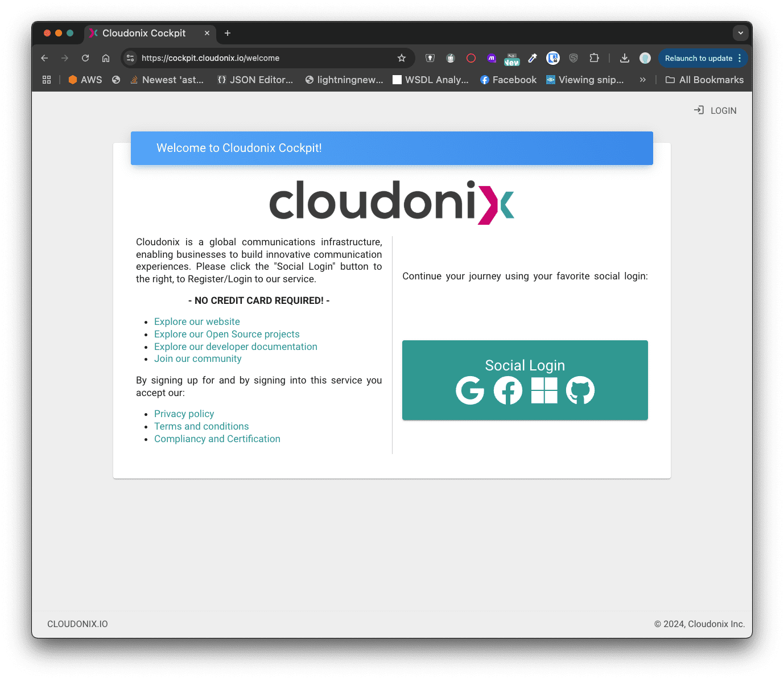Click the Cloudonix logo on the welcome page
Screen dimensions: 784x680
(x=392, y=202)
